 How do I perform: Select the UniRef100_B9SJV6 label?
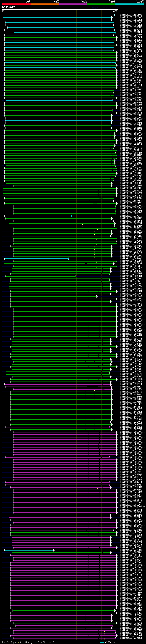tap(131, 95)
